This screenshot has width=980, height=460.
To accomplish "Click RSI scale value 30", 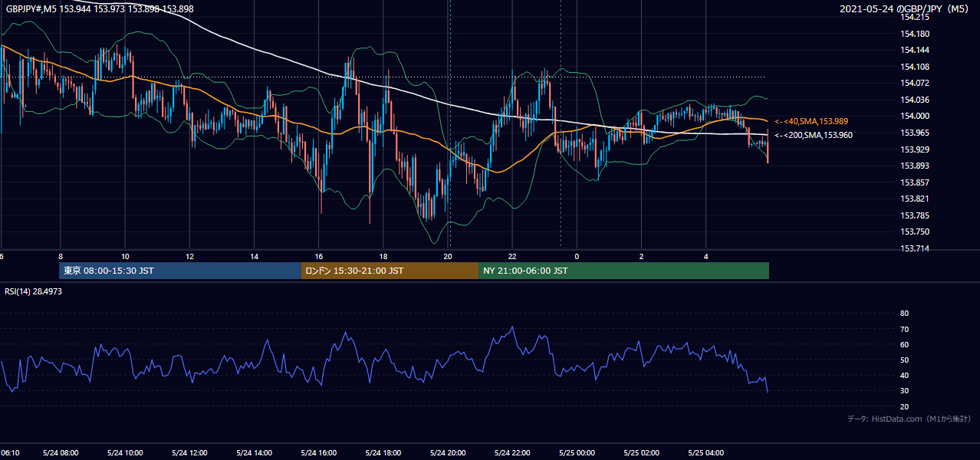I will tap(904, 391).
